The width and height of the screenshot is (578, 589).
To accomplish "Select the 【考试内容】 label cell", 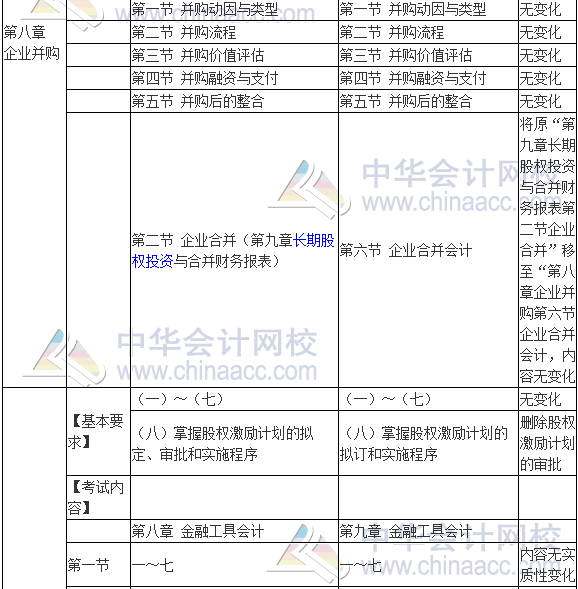I will (98, 497).
